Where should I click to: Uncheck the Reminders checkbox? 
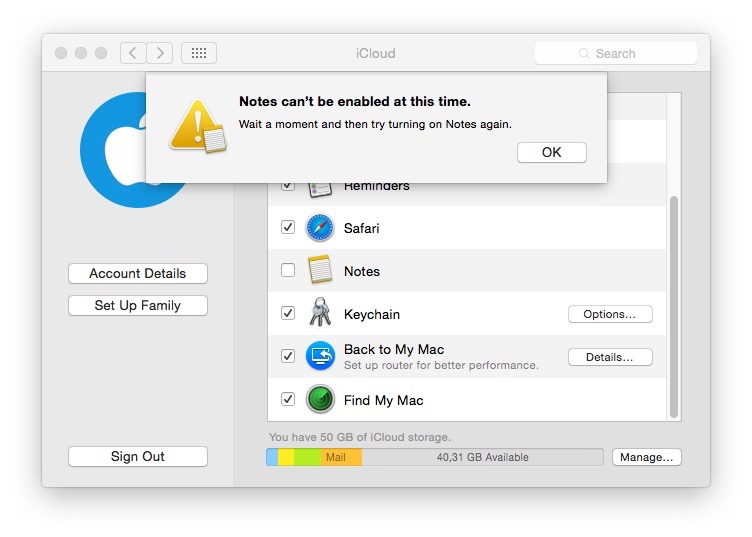click(288, 186)
